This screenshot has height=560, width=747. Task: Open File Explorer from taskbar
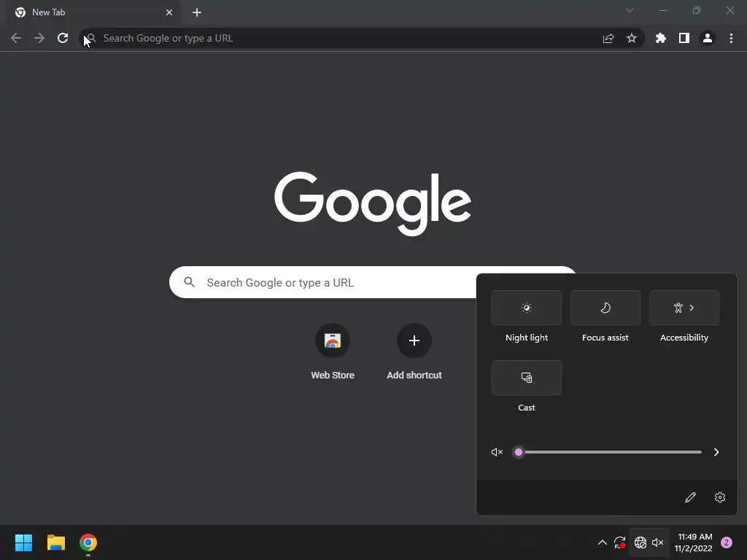click(55, 542)
